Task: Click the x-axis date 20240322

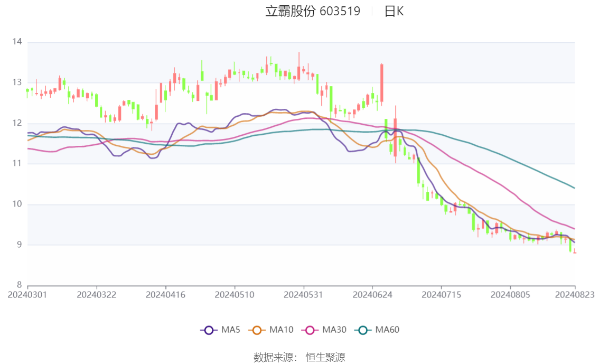Action: (96, 295)
